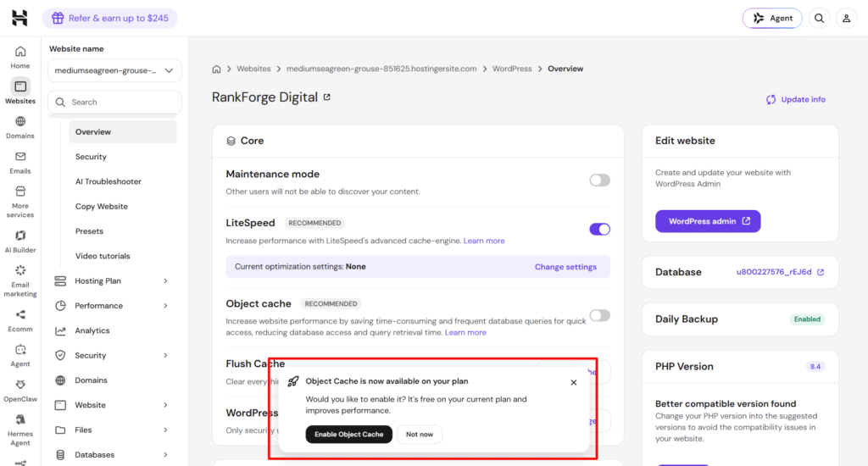Open the Home sidebar icon
The height and width of the screenshot is (466, 868).
(x=20, y=58)
